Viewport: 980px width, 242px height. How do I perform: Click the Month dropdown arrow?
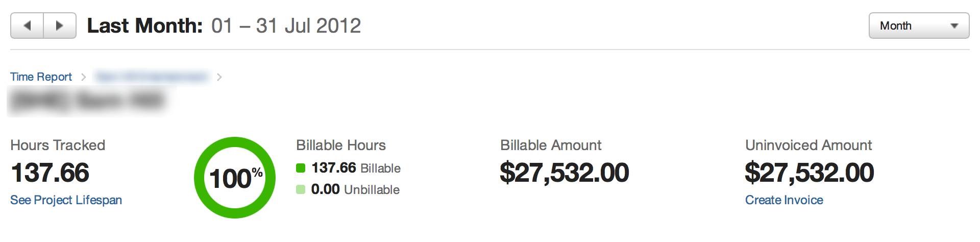[954, 26]
